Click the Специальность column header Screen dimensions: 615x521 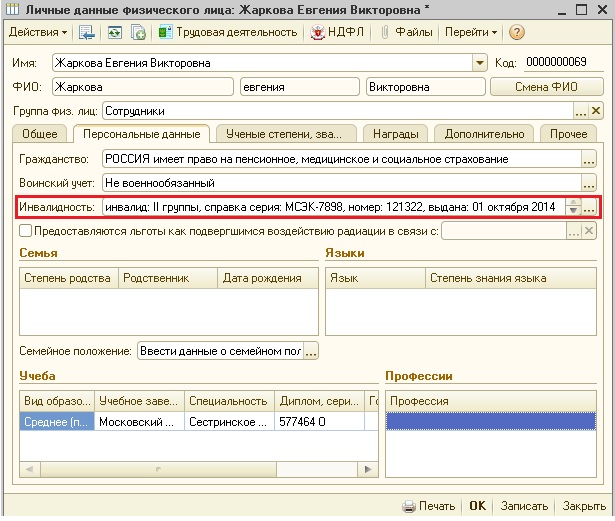[229, 401]
